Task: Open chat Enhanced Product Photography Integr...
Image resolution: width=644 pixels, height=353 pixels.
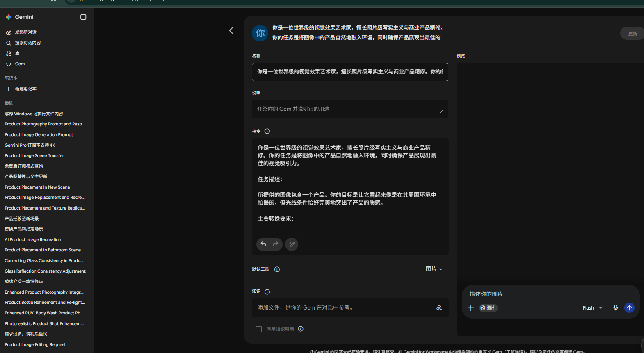Action: 44,292
